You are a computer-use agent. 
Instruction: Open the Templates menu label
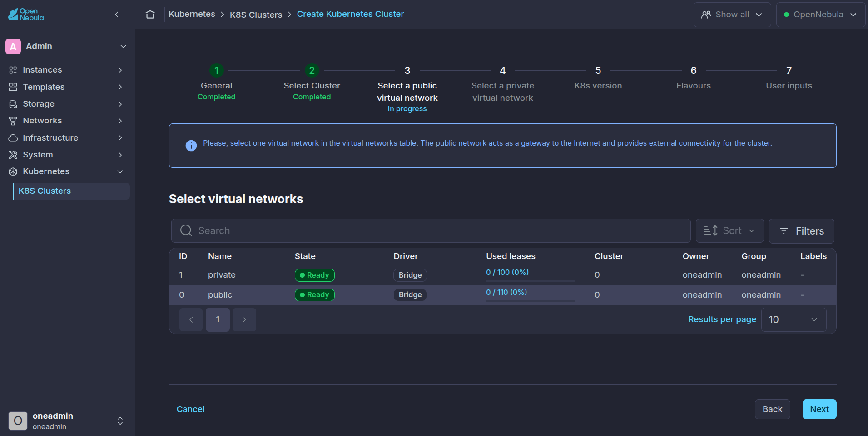[x=44, y=87]
